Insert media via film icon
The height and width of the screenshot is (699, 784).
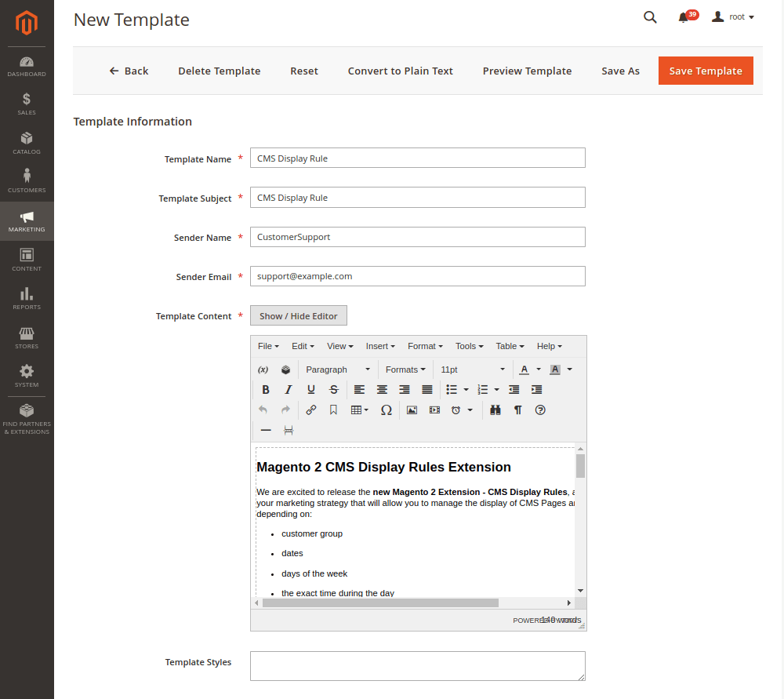click(x=434, y=410)
